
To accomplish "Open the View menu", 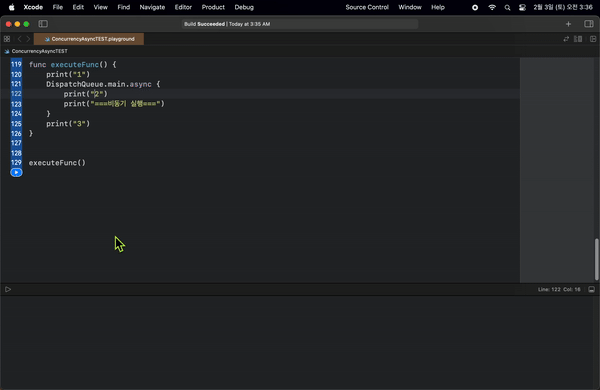I will tap(101, 7).
